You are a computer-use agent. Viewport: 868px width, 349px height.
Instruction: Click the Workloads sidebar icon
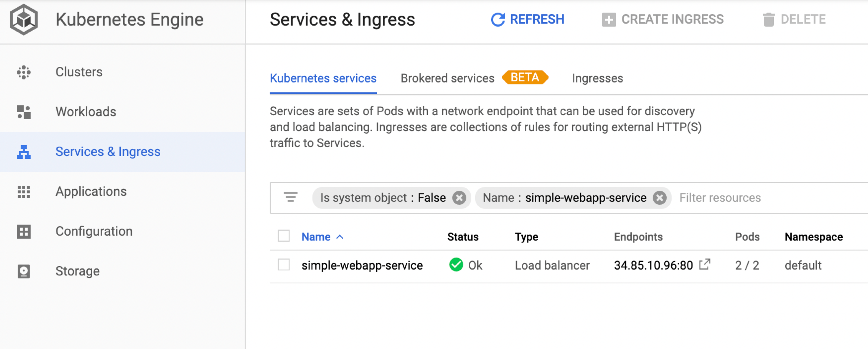tap(24, 112)
